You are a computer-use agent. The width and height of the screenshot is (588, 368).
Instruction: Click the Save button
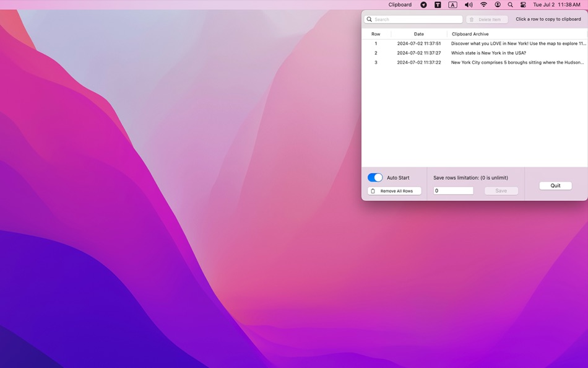501,191
